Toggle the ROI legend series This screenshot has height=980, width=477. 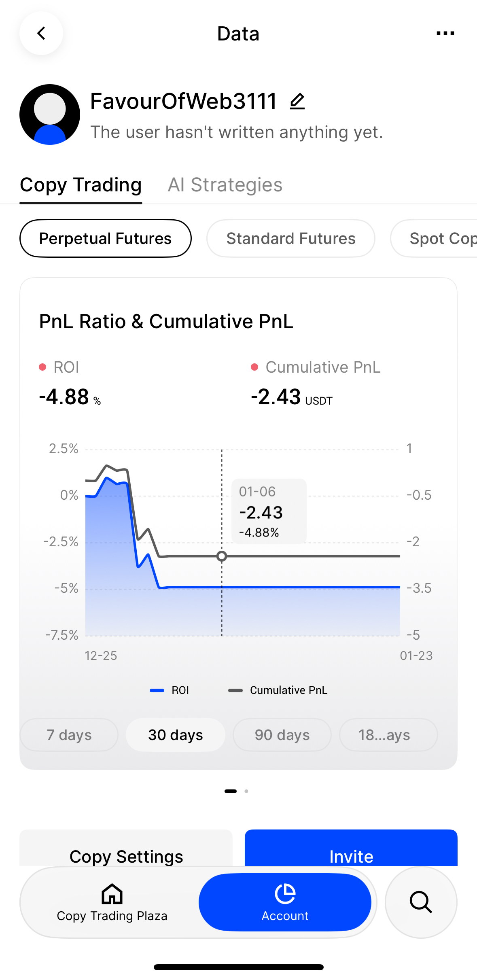(x=170, y=690)
